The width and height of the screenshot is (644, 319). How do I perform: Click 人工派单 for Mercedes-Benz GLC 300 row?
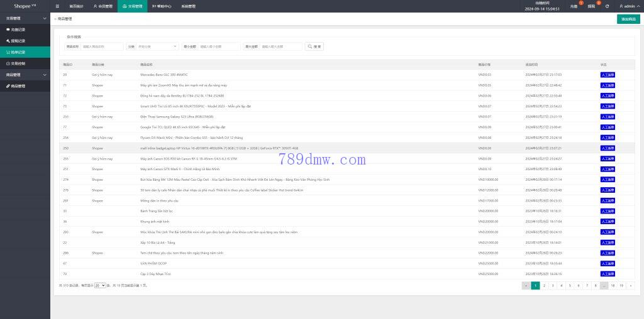608,75
